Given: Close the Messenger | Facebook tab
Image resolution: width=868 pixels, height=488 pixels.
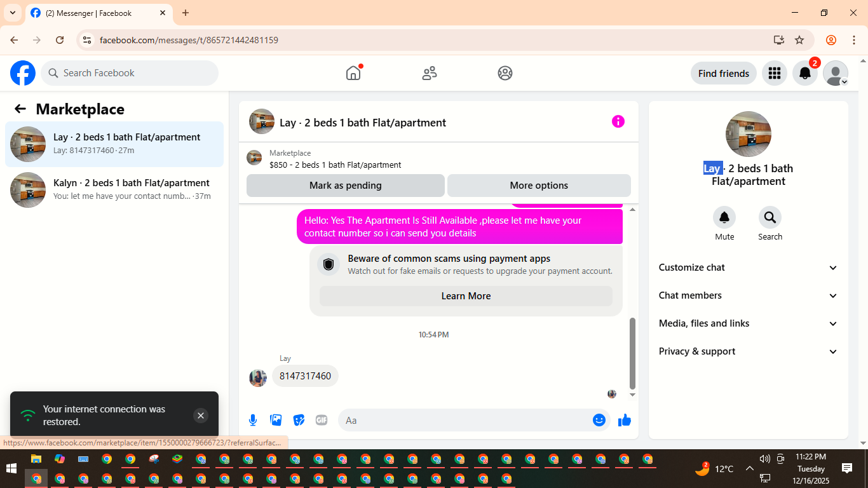Looking at the screenshot, I should pos(163,13).
